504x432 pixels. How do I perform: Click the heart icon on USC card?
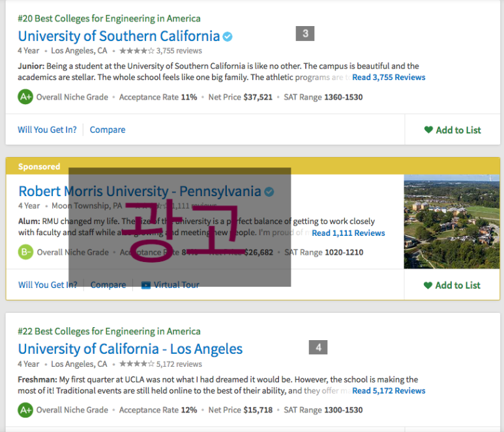tap(428, 130)
